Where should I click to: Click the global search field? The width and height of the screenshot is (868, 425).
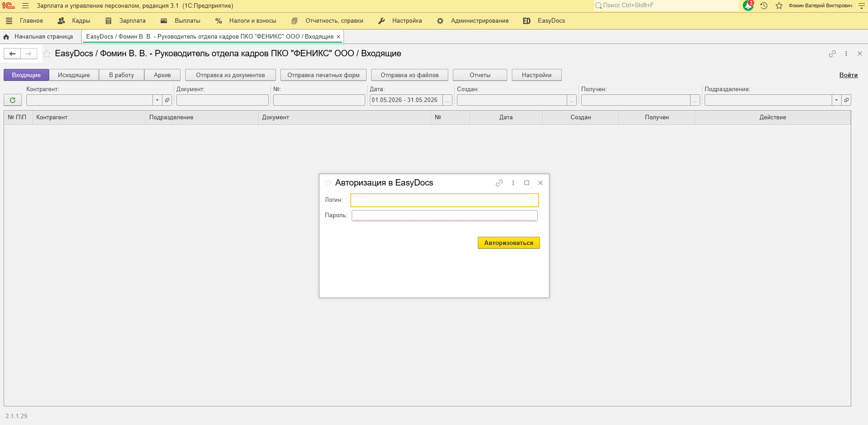[666, 5]
